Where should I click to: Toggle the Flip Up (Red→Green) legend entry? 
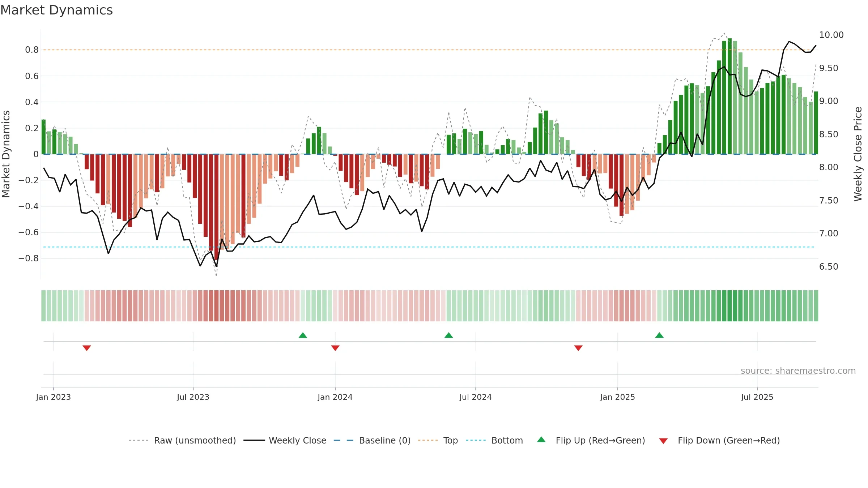(x=591, y=440)
